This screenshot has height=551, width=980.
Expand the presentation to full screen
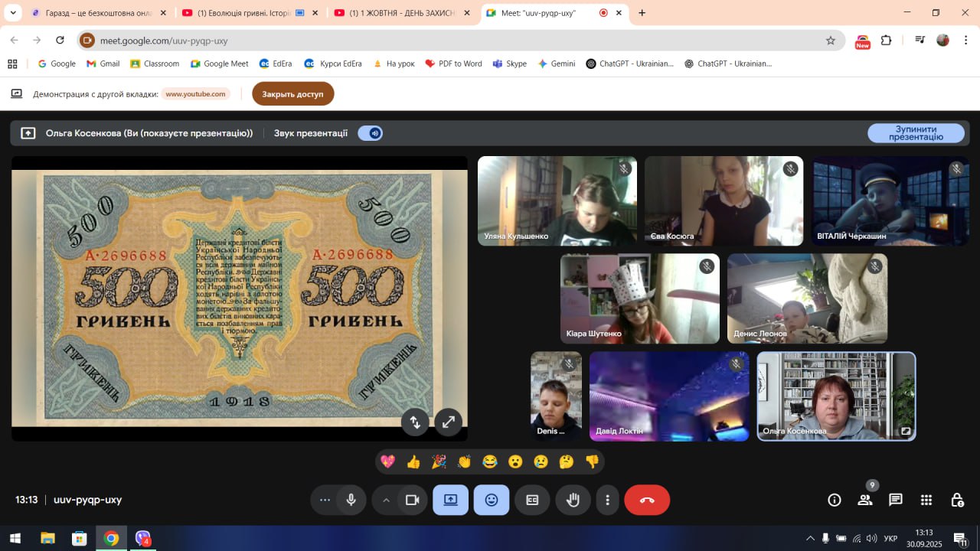click(x=448, y=421)
